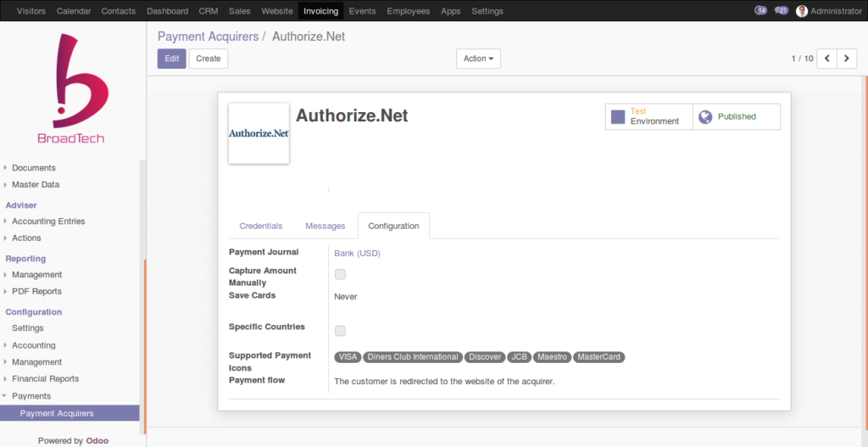Open Settings under Configuration in sidebar
This screenshot has width=868, height=447.
pos(28,328)
